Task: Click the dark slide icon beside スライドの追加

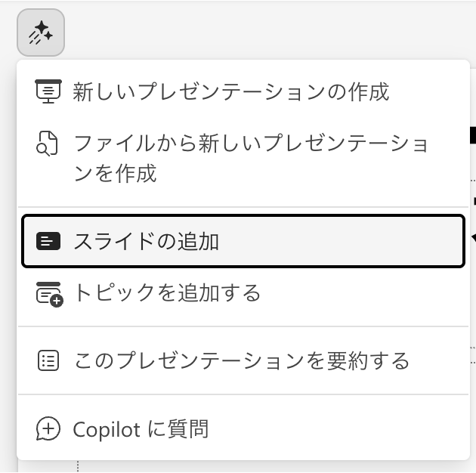Action: pos(48,242)
